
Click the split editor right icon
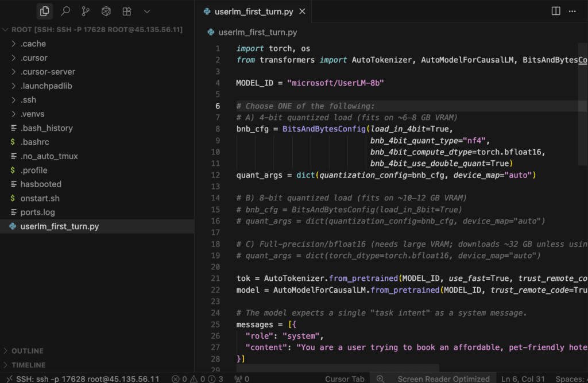556,11
